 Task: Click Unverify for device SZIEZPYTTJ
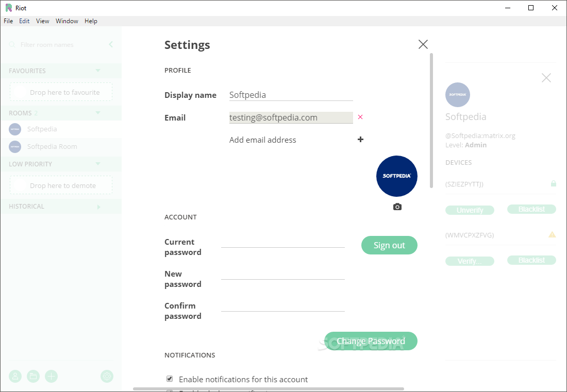click(470, 210)
